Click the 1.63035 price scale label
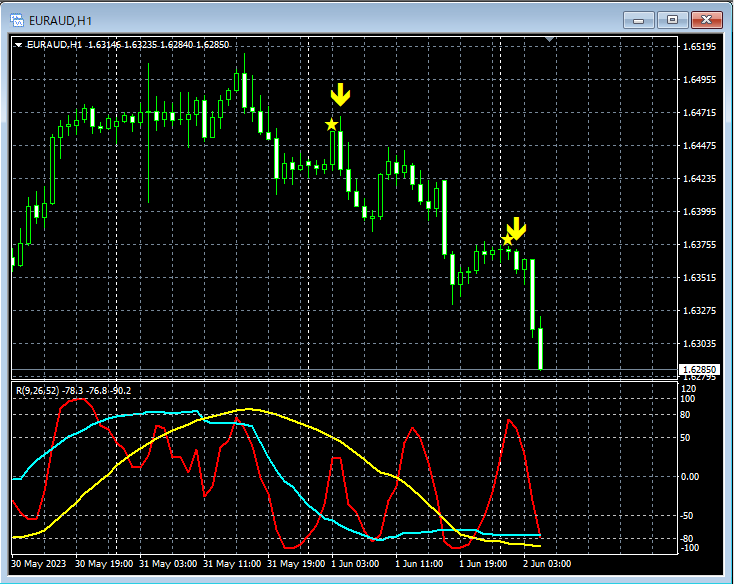Screen dimensions: 735x584 700,344
